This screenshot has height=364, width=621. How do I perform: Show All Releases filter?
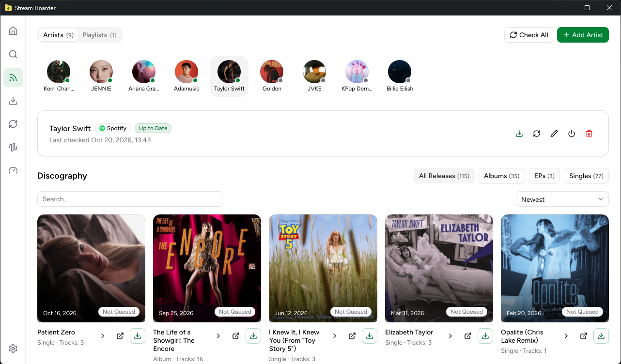[x=444, y=176]
